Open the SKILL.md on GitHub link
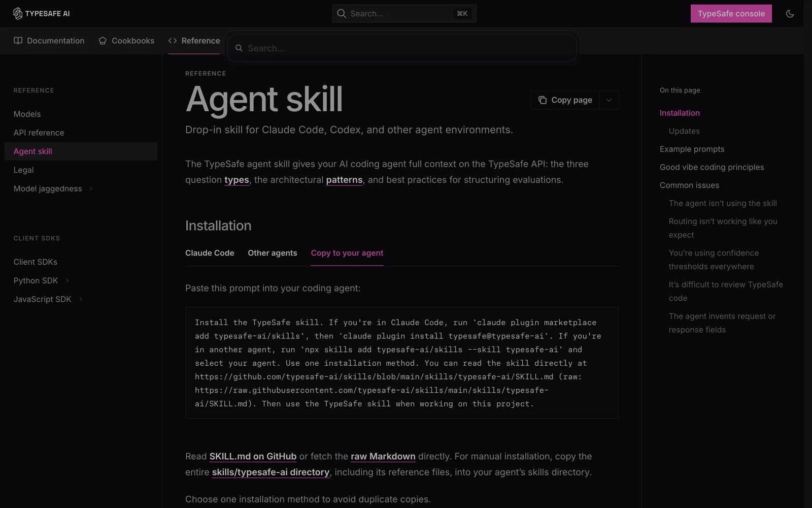812x508 pixels. [253, 456]
